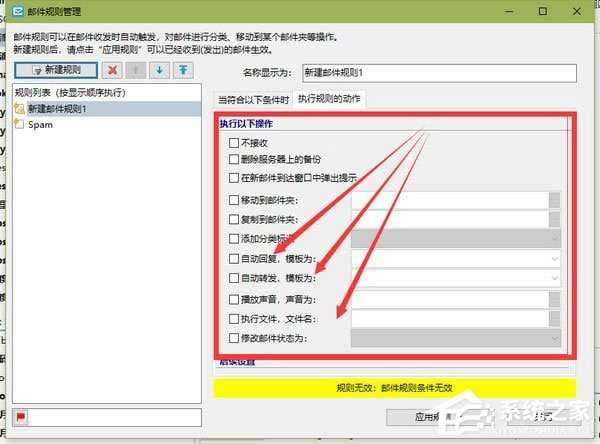Click the greyed move rule up icon
The width and height of the screenshot is (600, 444).
coord(137,70)
